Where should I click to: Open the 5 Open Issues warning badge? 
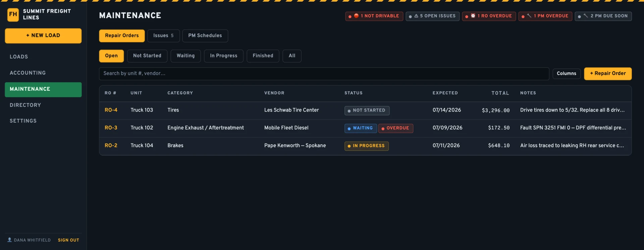pyautogui.click(x=432, y=16)
